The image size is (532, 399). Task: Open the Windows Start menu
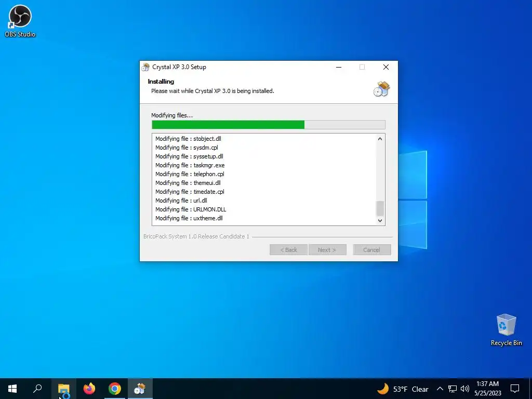[x=12, y=389]
